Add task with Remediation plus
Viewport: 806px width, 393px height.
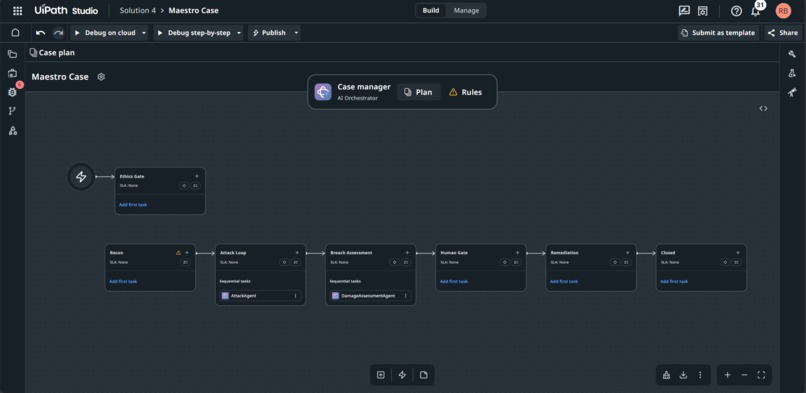[x=627, y=253]
